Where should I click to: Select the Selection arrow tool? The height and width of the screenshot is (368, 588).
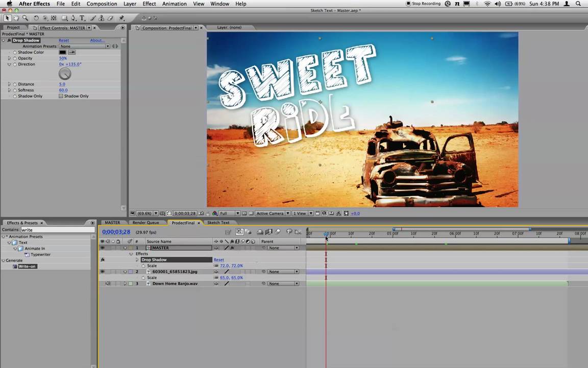coord(7,18)
